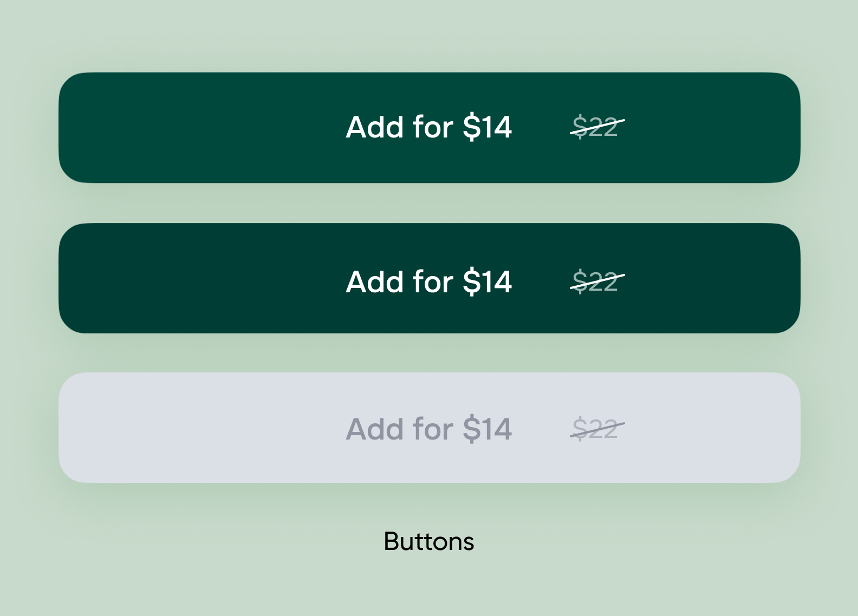The height and width of the screenshot is (616, 858).
Task: Click the left edge of the top button
Action: (68, 127)
